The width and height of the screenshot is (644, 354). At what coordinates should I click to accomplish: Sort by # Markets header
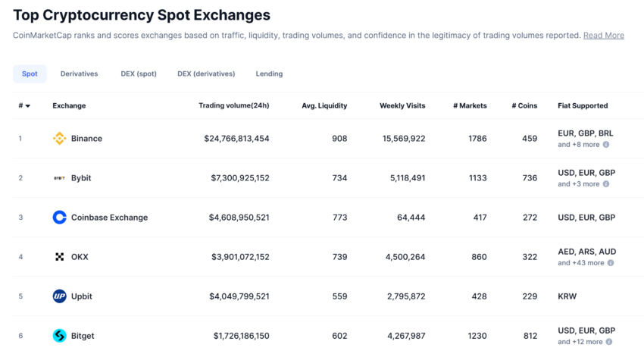point(470,105)
